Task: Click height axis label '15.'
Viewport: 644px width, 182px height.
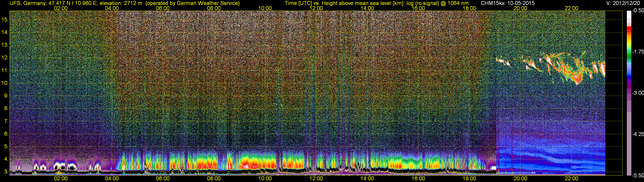Action: pos(5,19)
